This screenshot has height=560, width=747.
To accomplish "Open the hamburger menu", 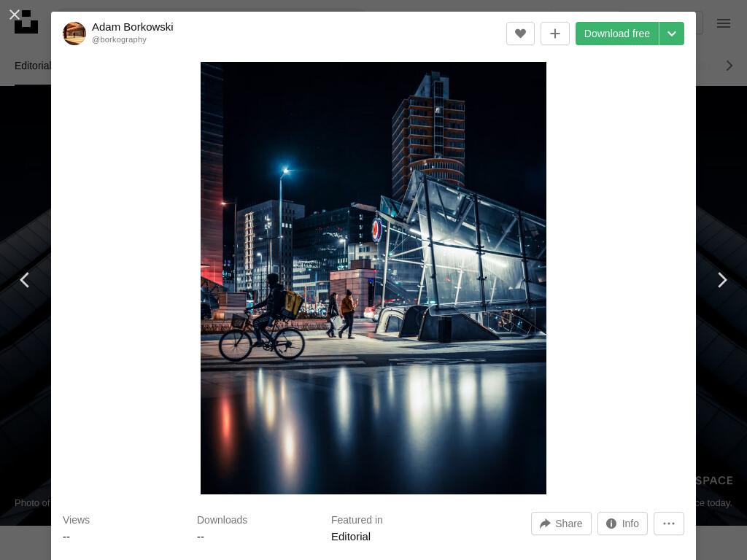I will tap(723, 23).
